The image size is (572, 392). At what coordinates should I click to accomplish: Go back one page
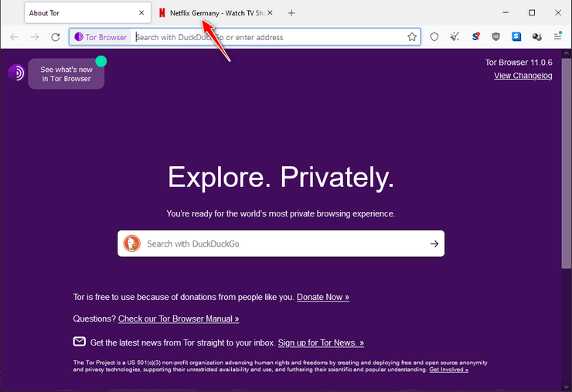pos(14,37)
